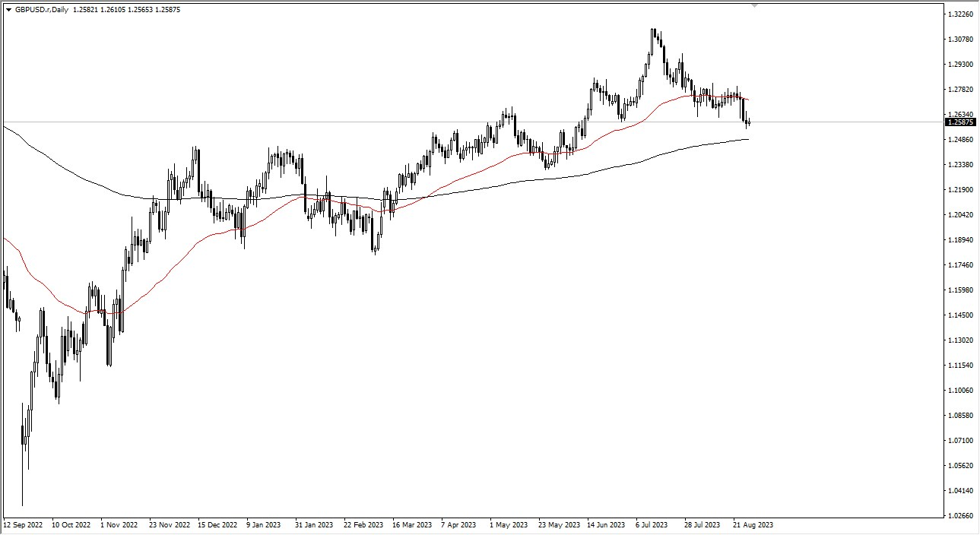
Task: Click the 23 Nov 2022 date label
Action: pyautogui.click(x=169, y=525)
